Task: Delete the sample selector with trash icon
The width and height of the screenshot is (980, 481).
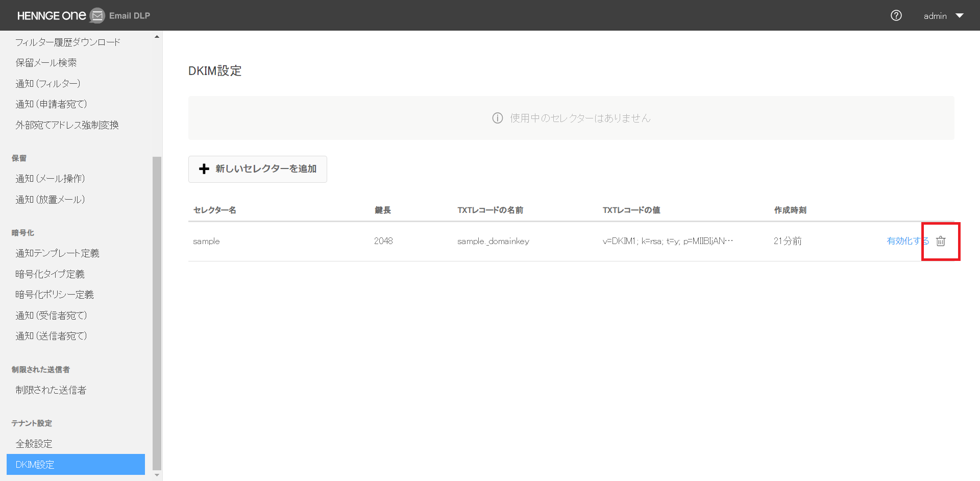Action: 940,241
